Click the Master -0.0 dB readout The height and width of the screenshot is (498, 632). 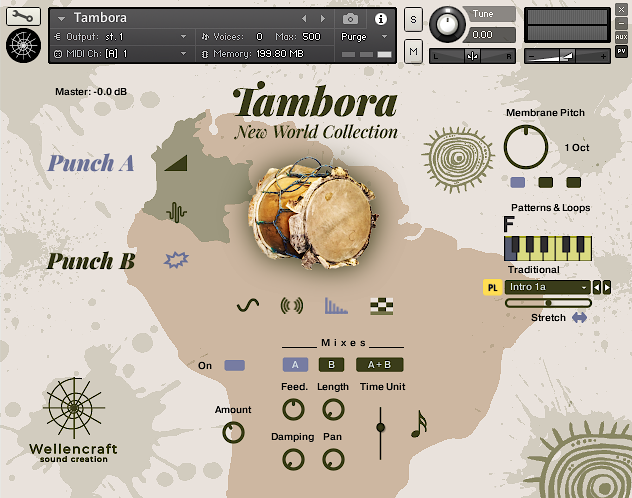pos(91,92)
